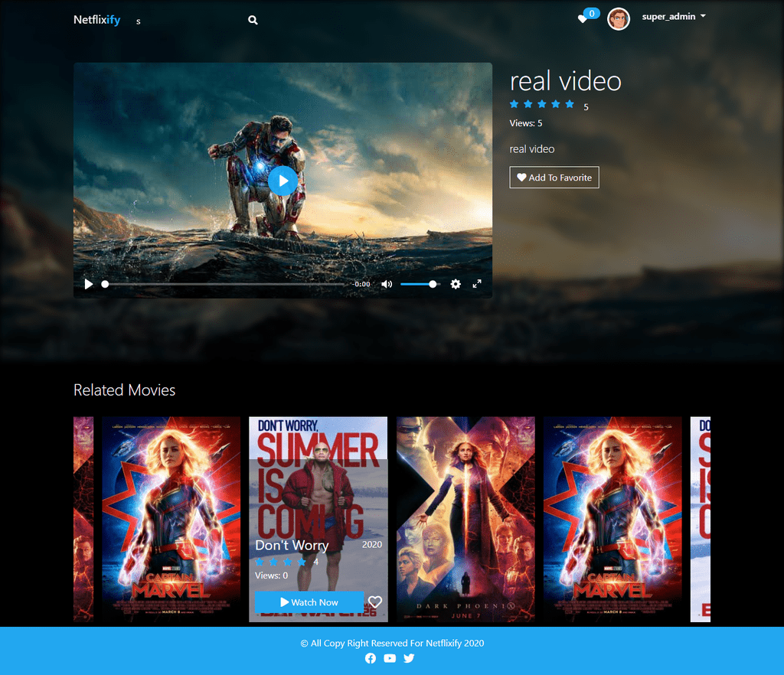Image resolution: width=784 pixels, height=675 pixels.
Task: Start the video with the big center play button
Action: tap(283, 181)
